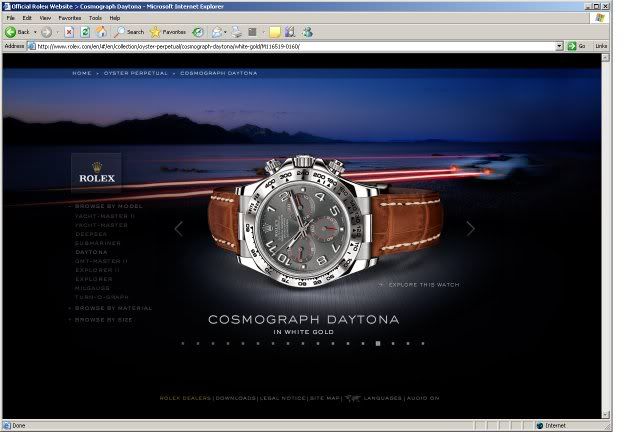Select GMT-Master II in model list

101,261
